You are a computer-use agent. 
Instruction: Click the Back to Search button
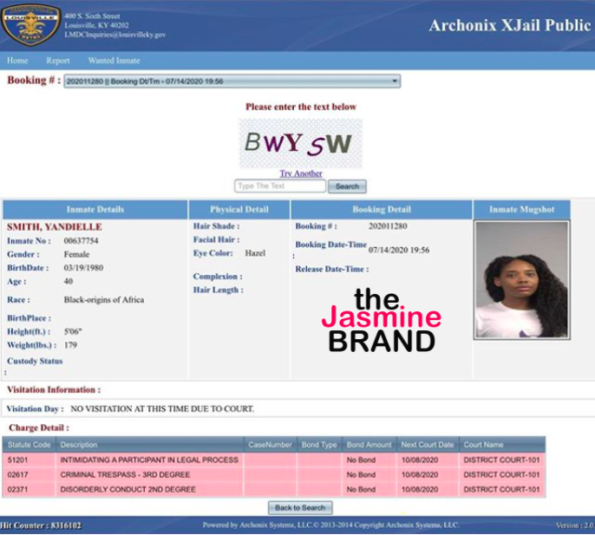(x=300, y=508)
